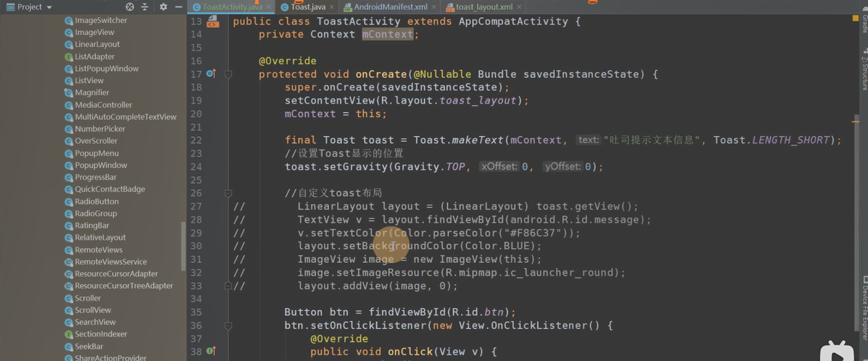Screen dimensions: 868x361
Task: Select ImageSwitcher in the project tree
Action: 100,20
